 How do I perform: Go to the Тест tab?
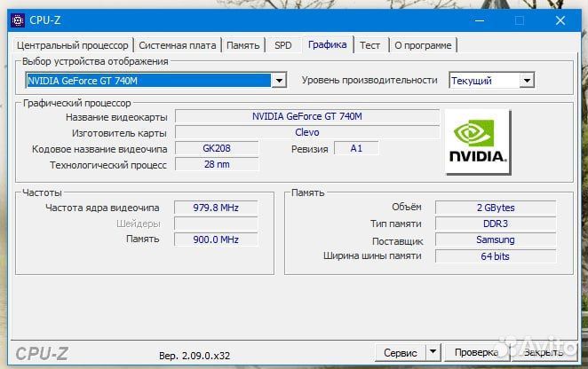click(369, 45)
